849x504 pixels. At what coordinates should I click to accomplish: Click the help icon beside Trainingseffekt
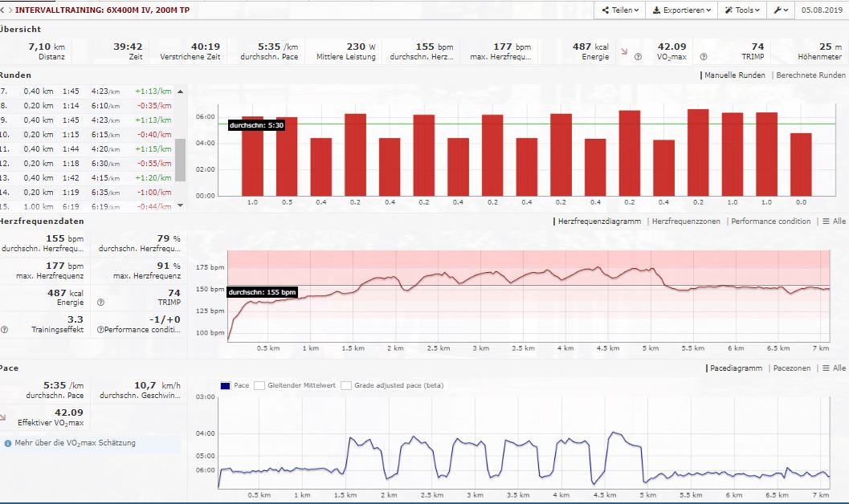click(x=5, y=329)
